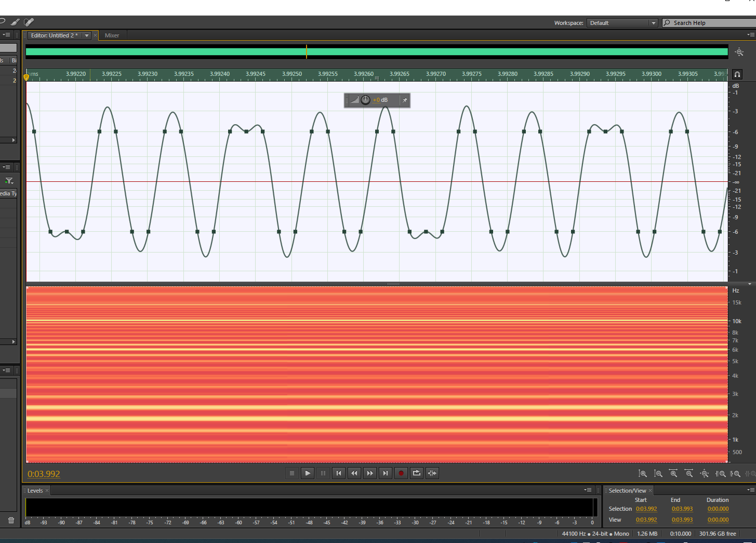Image resolution: width=756 pixels, height=543 pixels.
Task: Edit the Selection End time value
Action: [682, 509]
